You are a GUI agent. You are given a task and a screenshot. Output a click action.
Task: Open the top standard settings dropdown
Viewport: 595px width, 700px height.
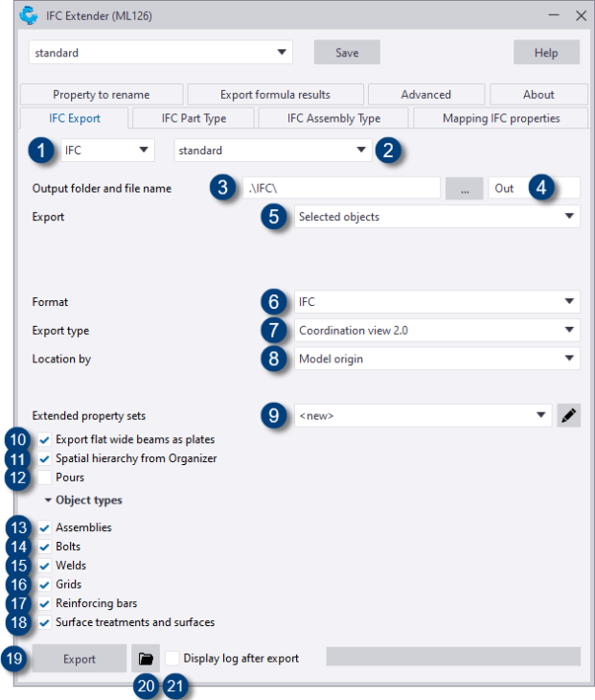[161, 52]
